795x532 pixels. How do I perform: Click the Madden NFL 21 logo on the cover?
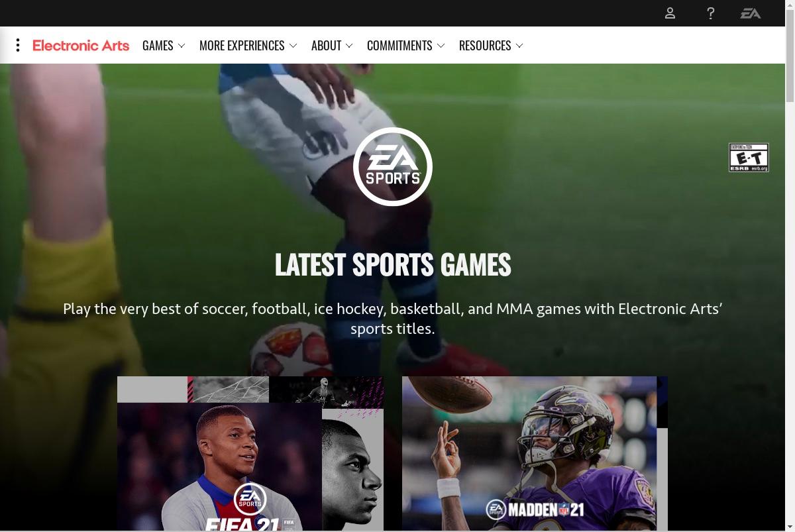[535, 509]
